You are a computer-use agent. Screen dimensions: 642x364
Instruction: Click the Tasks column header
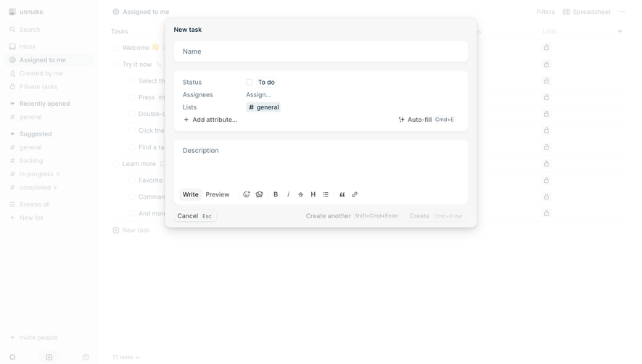click(x=120, y=31)
